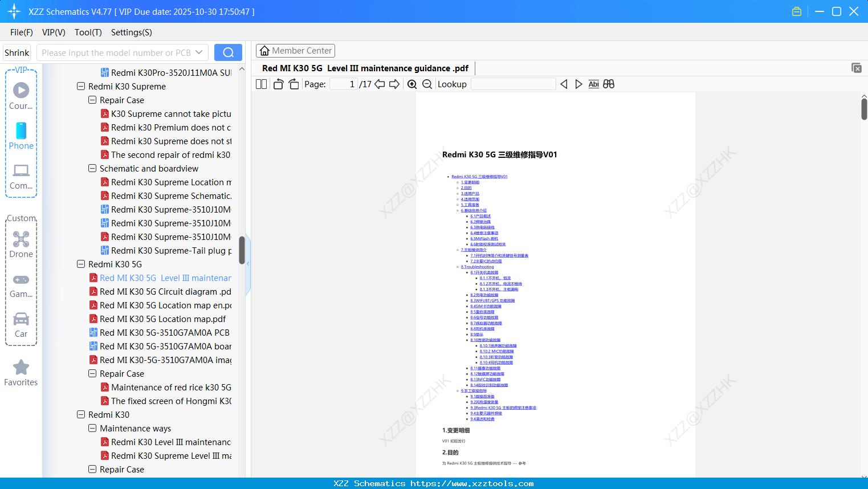Close the PDF document tab panel
Screen dimensions: 868x489
[x=857, y=68]
